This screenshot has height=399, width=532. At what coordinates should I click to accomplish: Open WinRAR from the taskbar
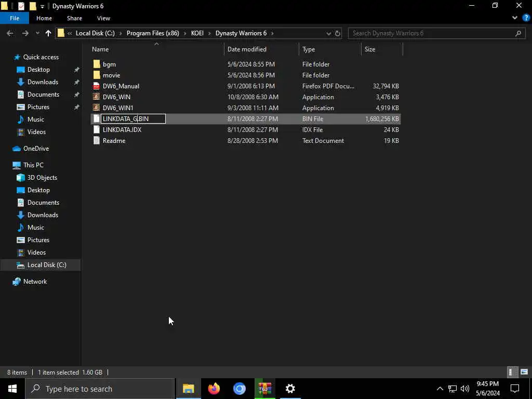(x=264, y=389)
